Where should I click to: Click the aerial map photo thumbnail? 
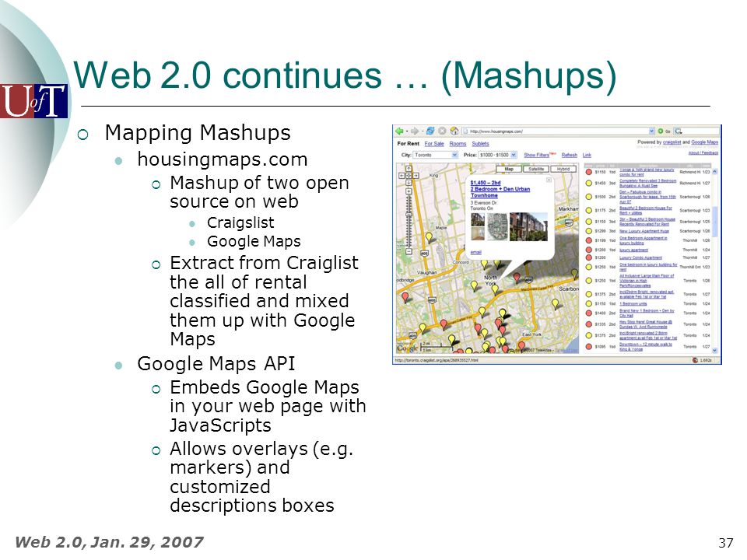coord(497,226)
